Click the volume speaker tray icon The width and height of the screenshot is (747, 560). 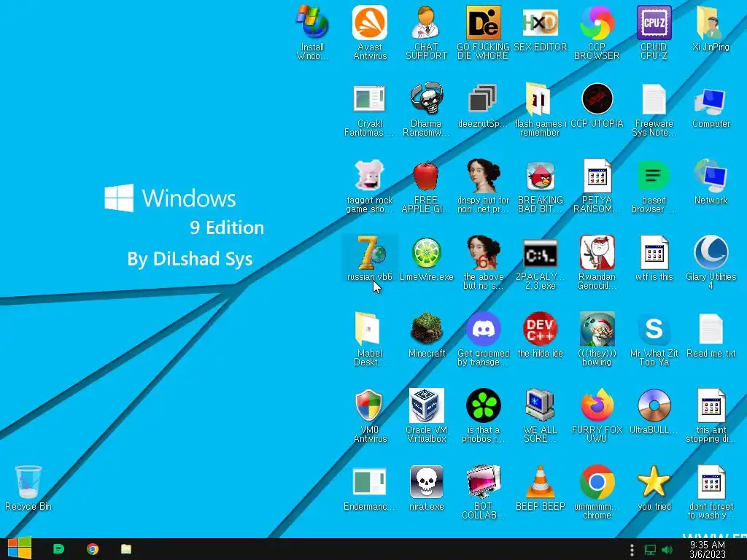pos(667,550)
